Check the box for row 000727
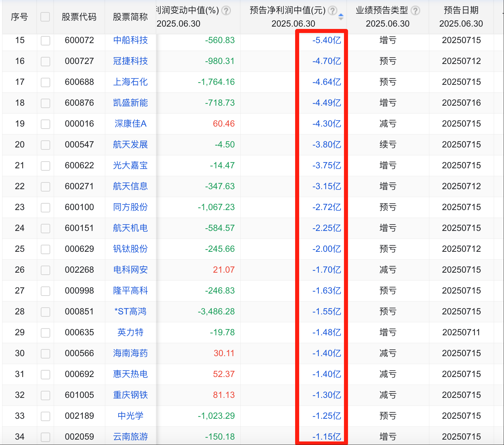This screenshot has height=445, width=504. (x=45, y=62)
